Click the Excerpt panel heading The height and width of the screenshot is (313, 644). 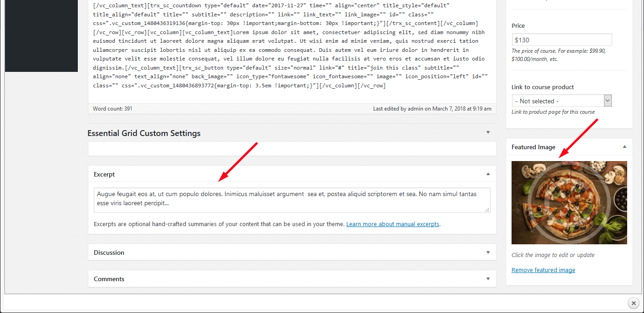104,174
